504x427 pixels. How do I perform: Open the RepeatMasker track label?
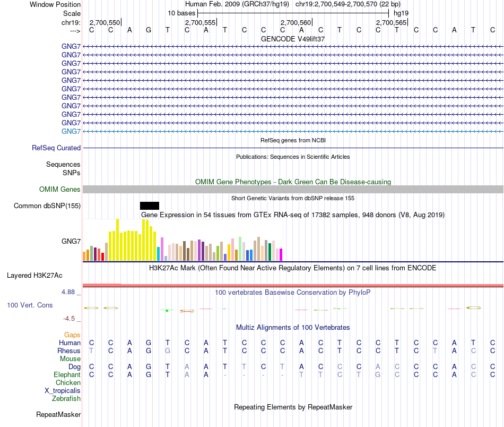click(x=58, y=414)
